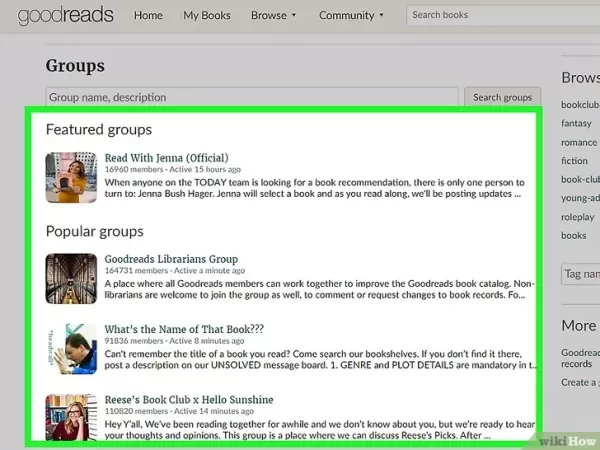Focus the Search books field

503,15
